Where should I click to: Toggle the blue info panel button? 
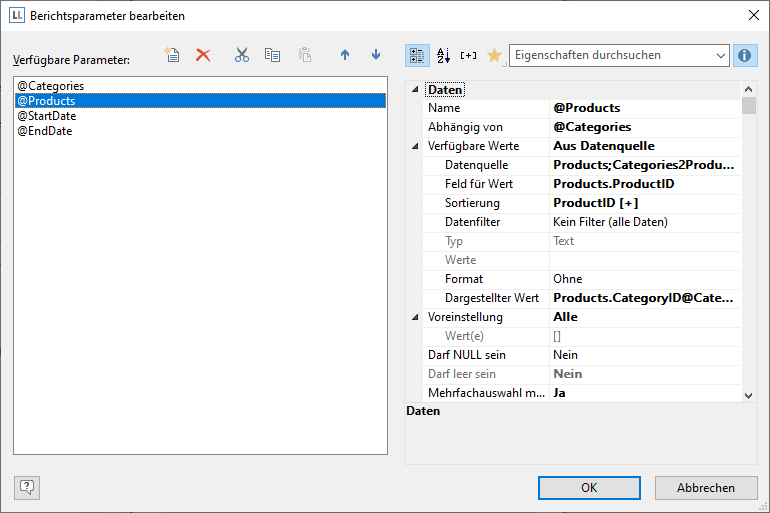(744, 55)
